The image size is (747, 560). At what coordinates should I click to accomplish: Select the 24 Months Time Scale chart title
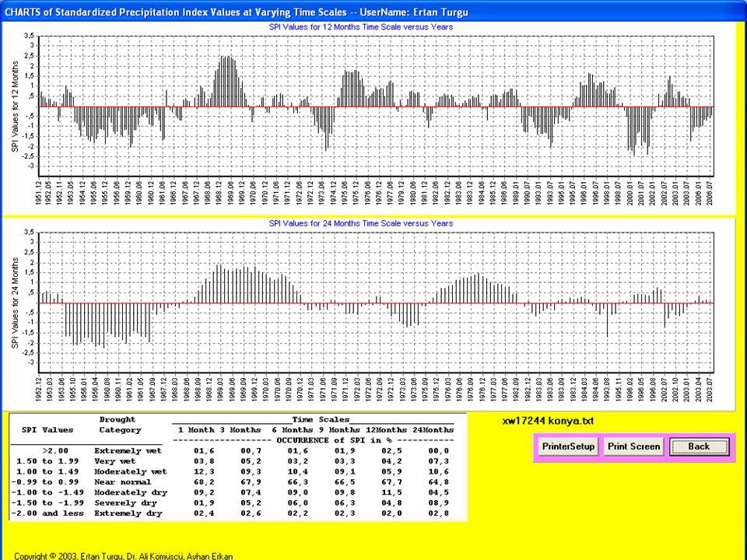[360, 223]
